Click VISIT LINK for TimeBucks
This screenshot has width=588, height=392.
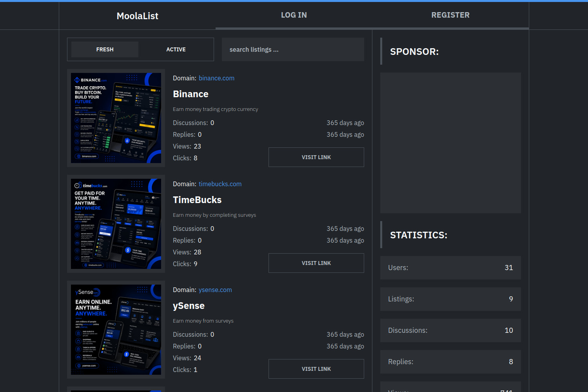coord(316,263)
